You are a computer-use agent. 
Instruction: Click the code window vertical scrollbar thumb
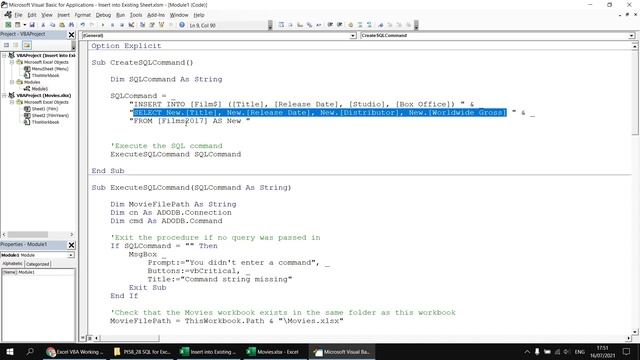click(635, 93)
